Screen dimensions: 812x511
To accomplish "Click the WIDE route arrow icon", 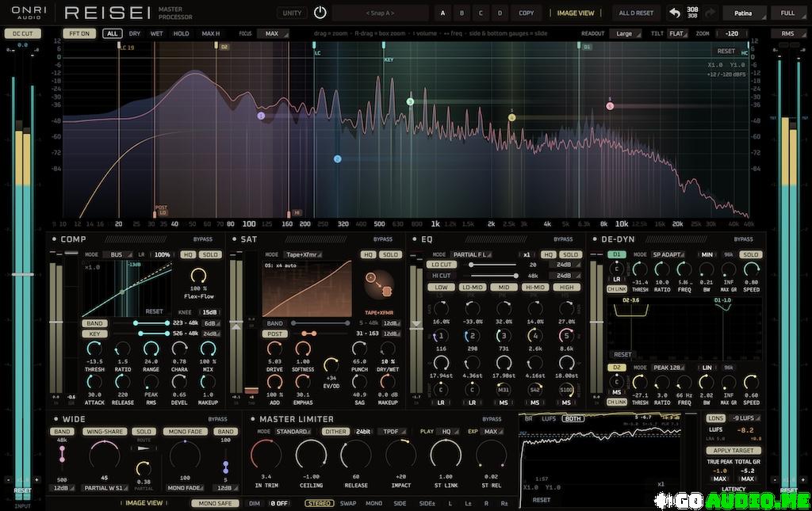I will pyautogui.click(x=144, y=448).
